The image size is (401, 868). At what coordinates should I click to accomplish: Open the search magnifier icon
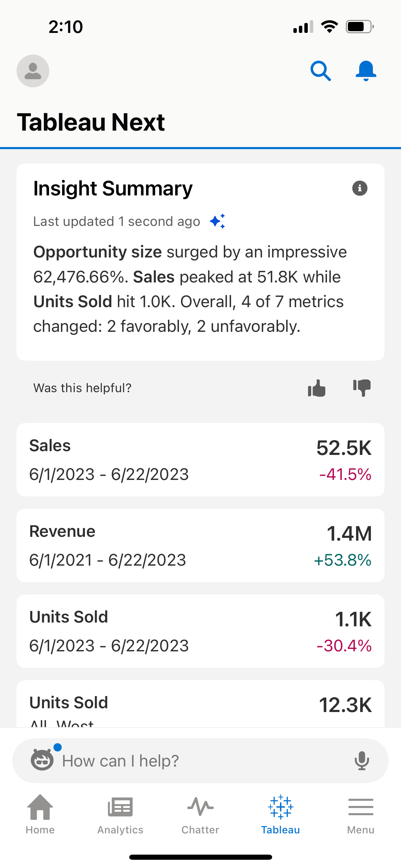pyautogui.click(x=320, y=71)
